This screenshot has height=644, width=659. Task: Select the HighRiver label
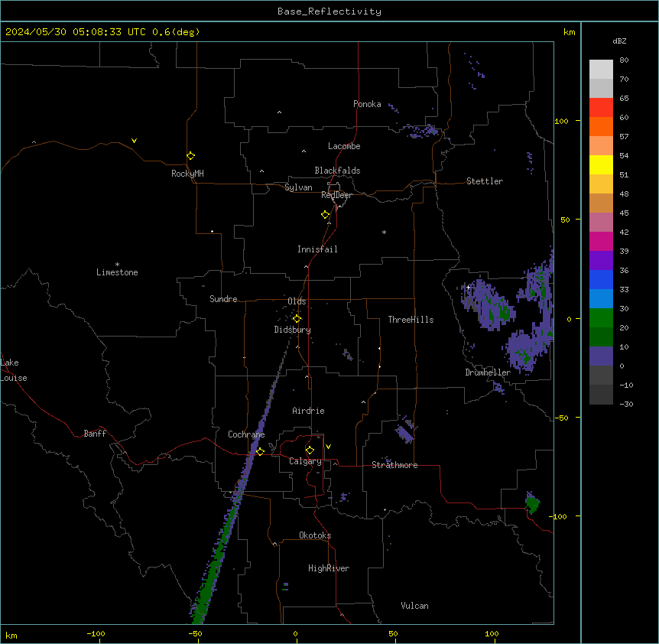[329, 568]
